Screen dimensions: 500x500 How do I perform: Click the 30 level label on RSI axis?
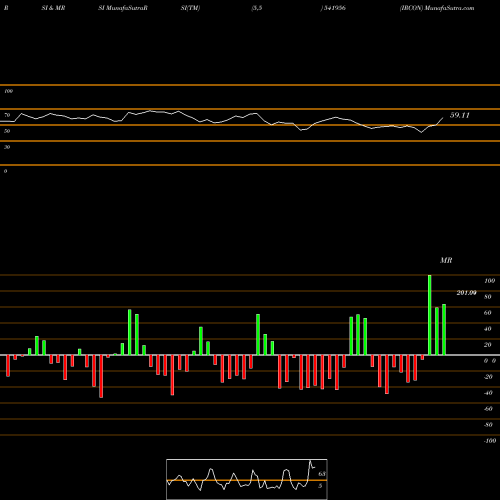click(7, 147)
